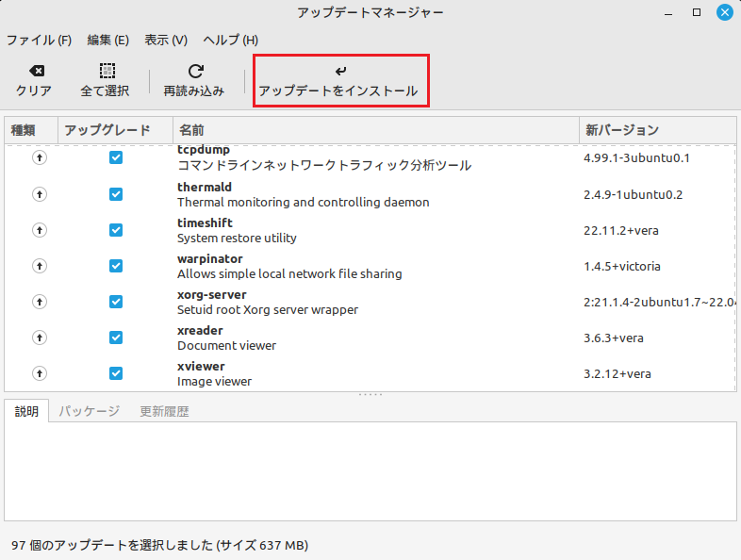Click version 2.4.9-1ubuntu0.2 cell

pos(634,195)
